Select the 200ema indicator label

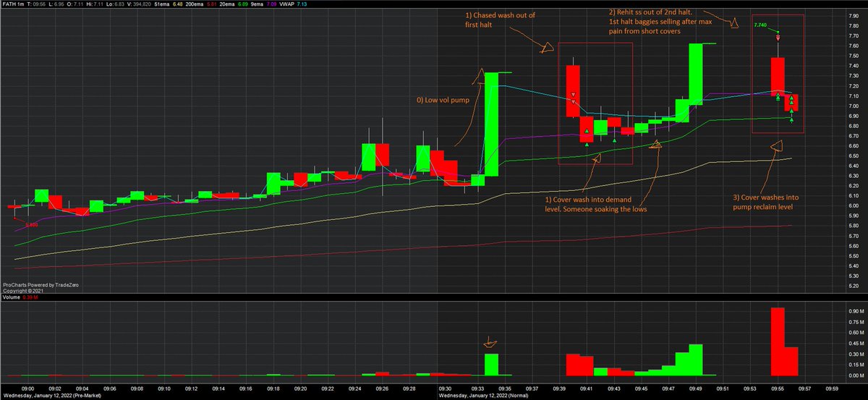click(195, 4)
